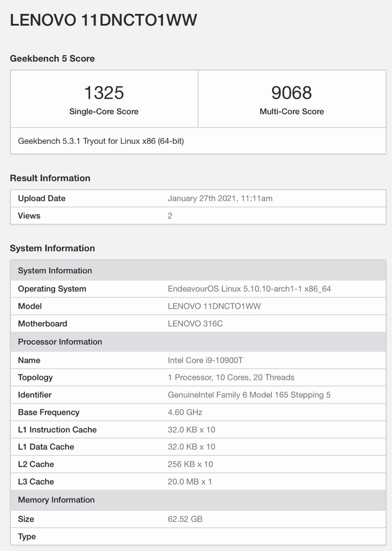Screen dimensions: 392x551
Task: Click the topology value with 10 cores
Action: (x=231, y=377)
